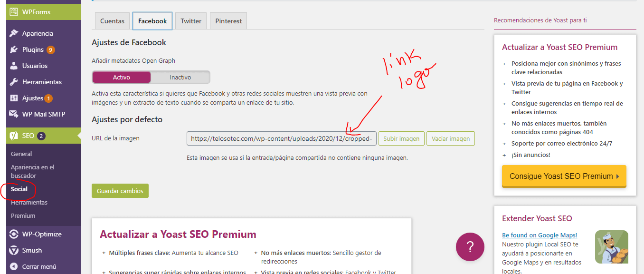Click Consigue Yoast SEO Premium button

[x=564, y=176]
